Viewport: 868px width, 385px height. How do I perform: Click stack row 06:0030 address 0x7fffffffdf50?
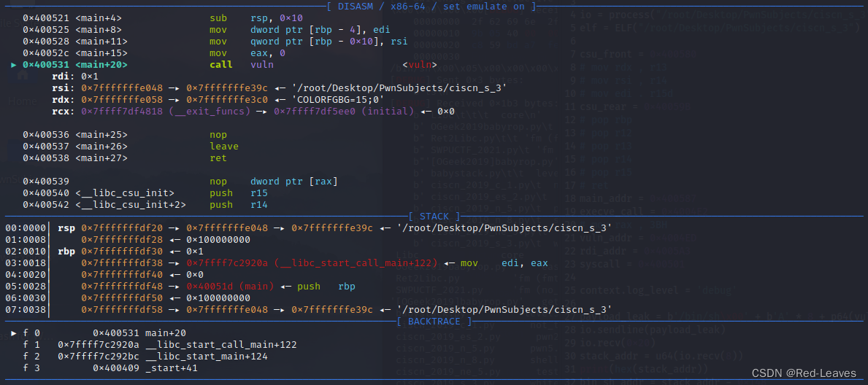pyautogui.click(x=127, y=297)
